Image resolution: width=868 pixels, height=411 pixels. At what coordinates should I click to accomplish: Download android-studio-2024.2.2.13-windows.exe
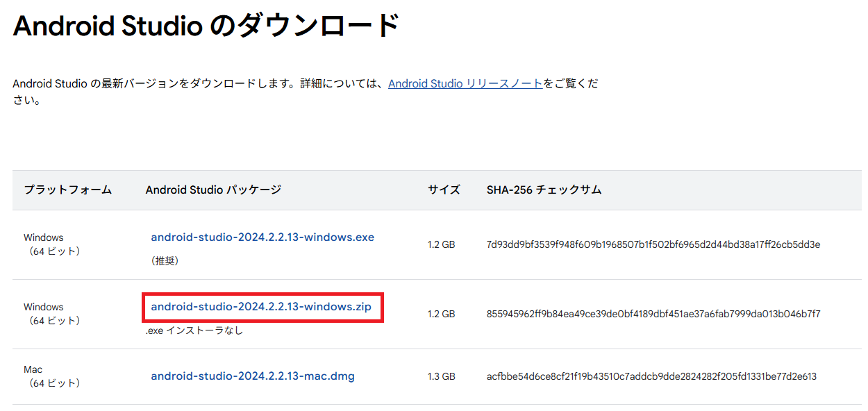262,237
